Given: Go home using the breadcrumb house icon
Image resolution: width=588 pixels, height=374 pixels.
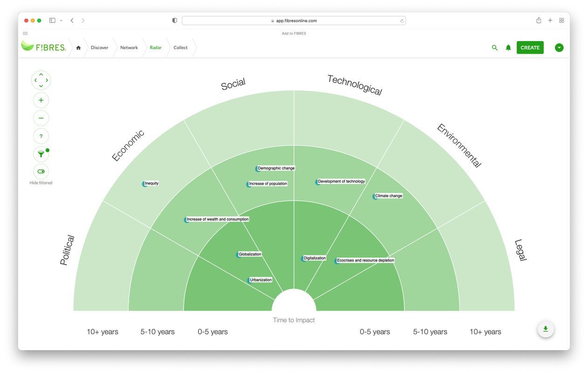Looking at the screenshot, I should coord(78,48).
